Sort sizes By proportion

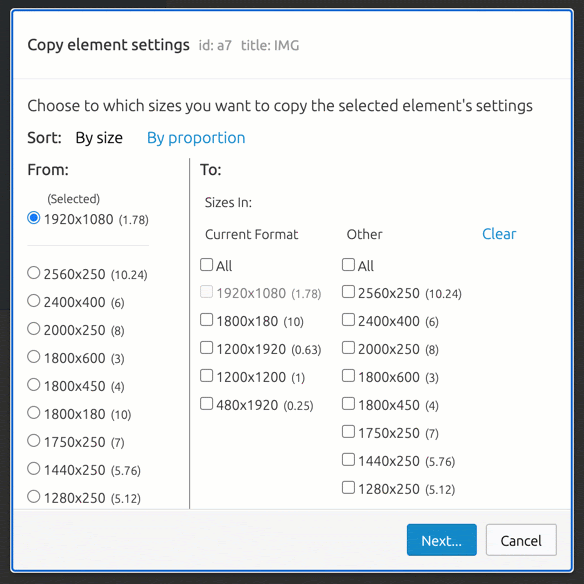(196, 138)
